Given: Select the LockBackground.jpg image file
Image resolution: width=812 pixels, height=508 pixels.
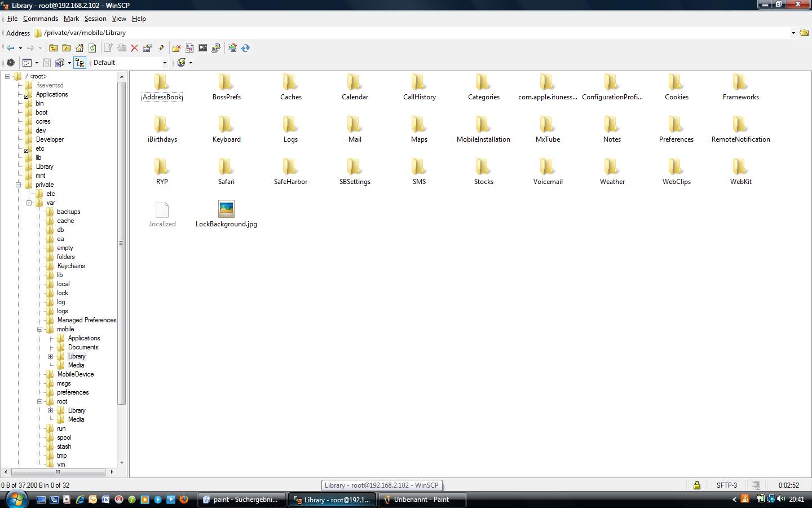Looking at the screenshot, I should (x=226, y=214).
